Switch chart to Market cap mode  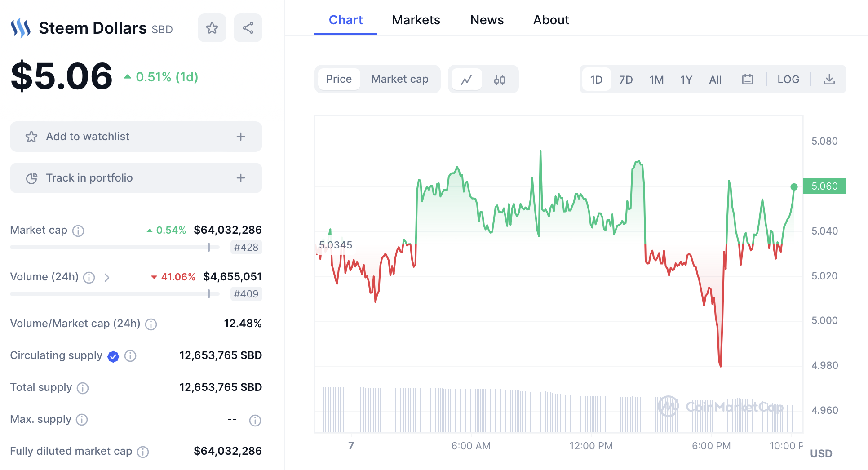click(399, 80)
